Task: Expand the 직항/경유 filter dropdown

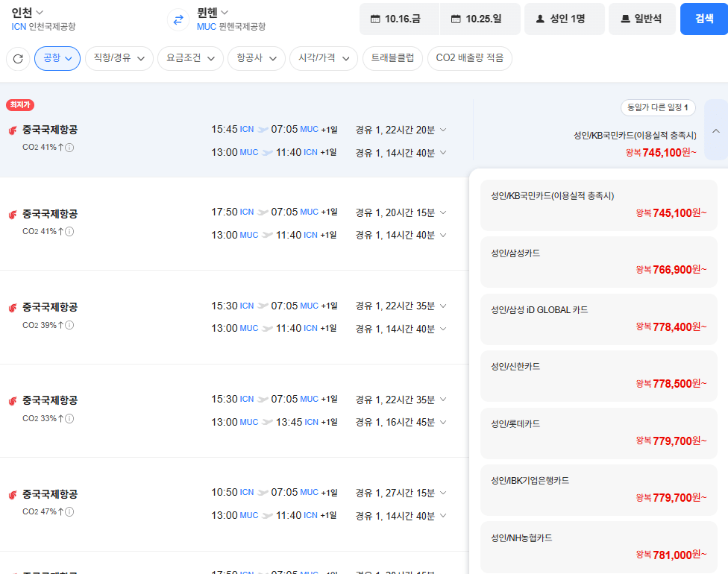Action: [119, 58]
